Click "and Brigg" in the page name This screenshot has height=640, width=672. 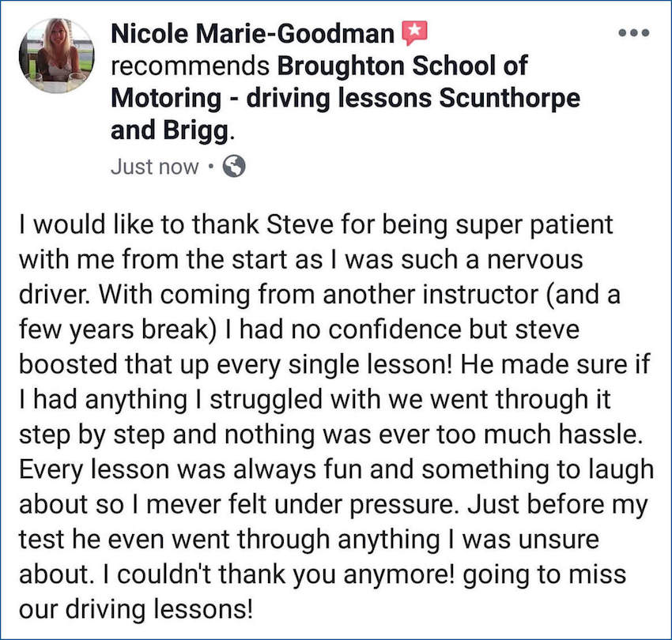171,130
